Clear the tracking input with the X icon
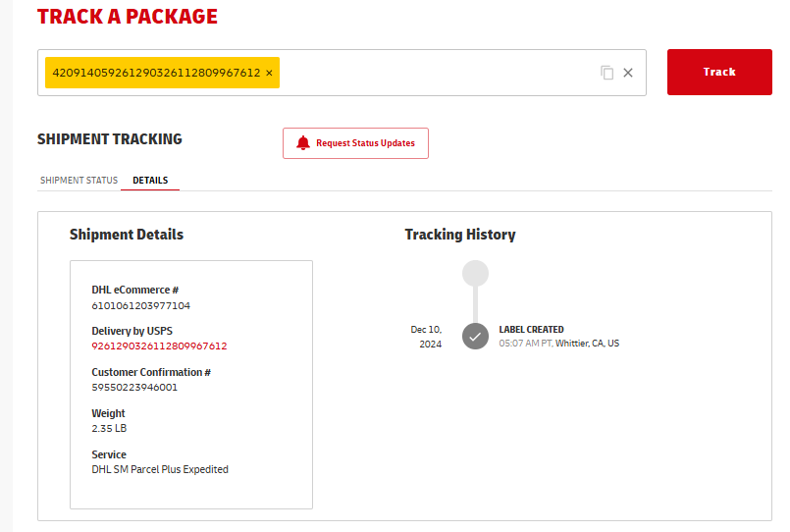Image resolution: width=790 pixels, height=532 pixels. [628, 73]
